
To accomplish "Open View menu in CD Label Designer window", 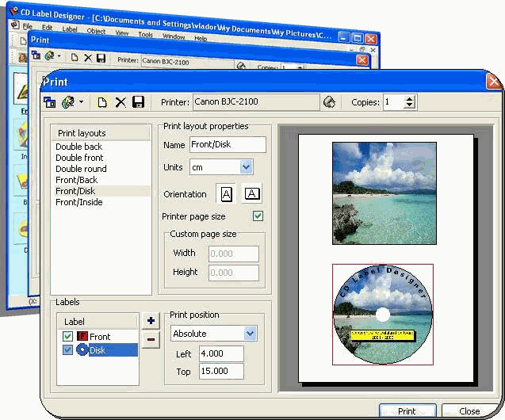I will (122, 32).
